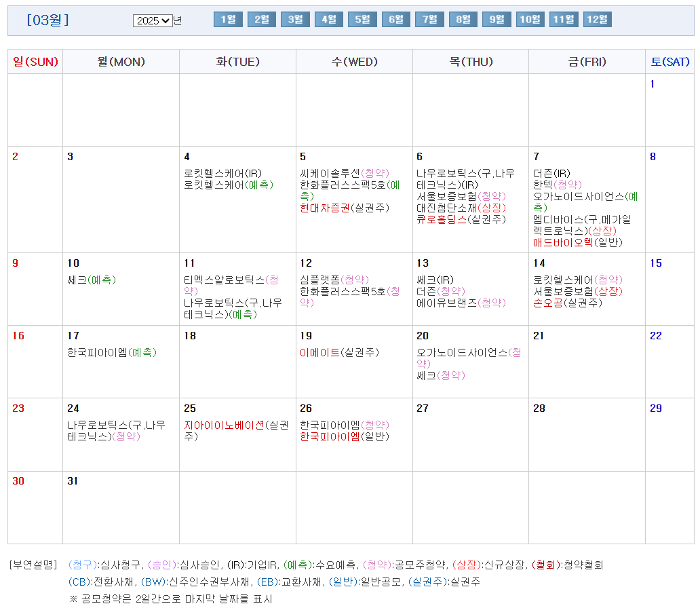Image resolution: width=700 pixels, height=606 pixels.
Task: Open 서울보증보험(상장) on March 14
Action: click(x=578, y=292)
